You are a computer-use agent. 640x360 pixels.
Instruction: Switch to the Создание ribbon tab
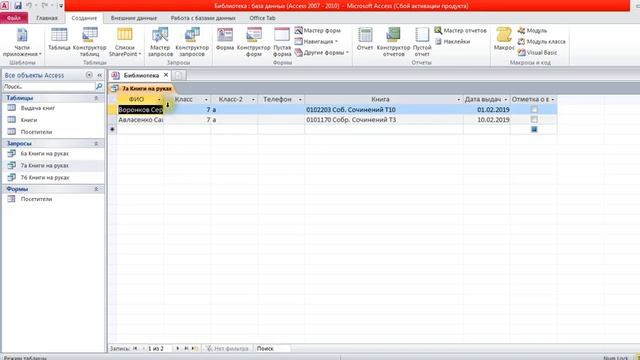click(84, 18)
